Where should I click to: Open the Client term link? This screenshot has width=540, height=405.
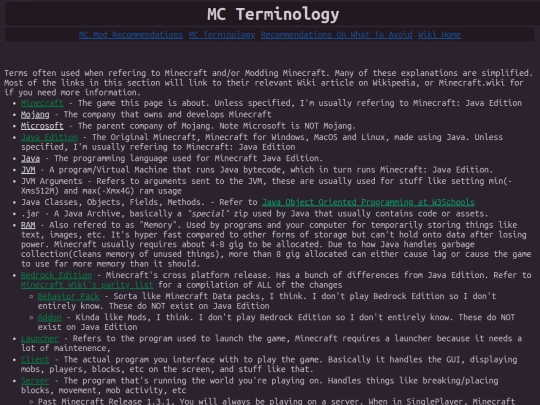[x=35, y=360]
